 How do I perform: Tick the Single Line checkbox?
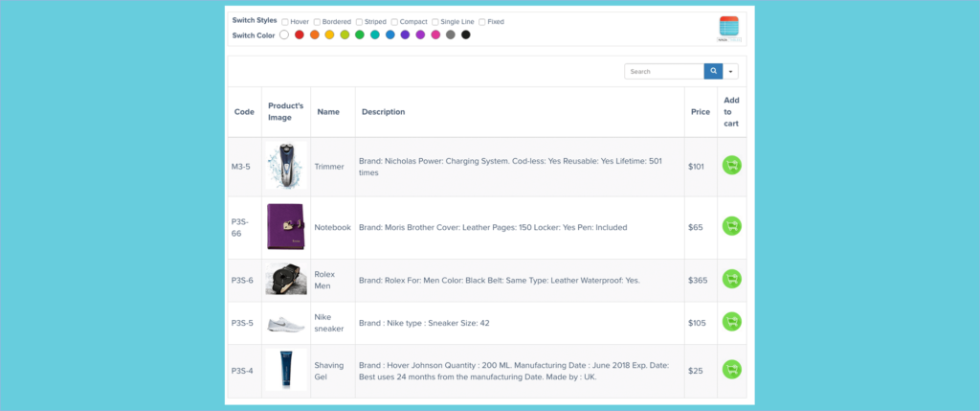(x=434, y=21)
